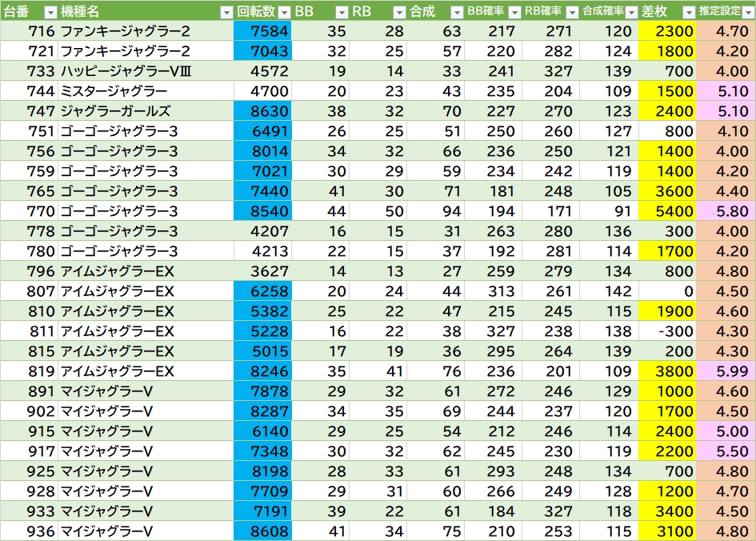The height and width of the screenshot is (541, 756).
Task: Select yellow 差枚 cell 3100
Action: point(667,531)
